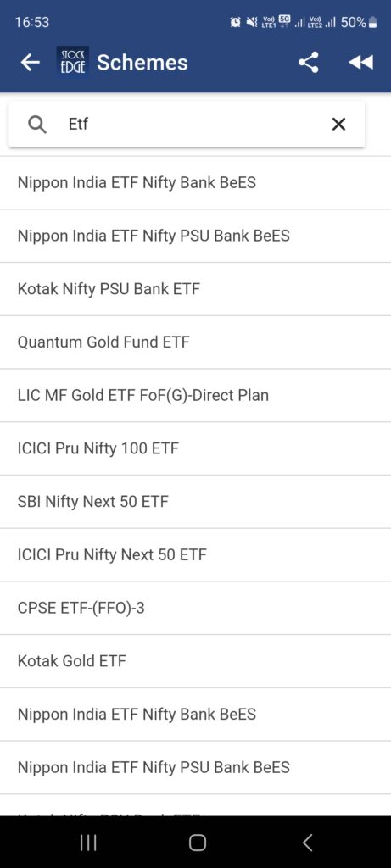This screenshot has width=391, height=868.
Task: Tap the alarm icon in status bar
Action: (236, 22)
